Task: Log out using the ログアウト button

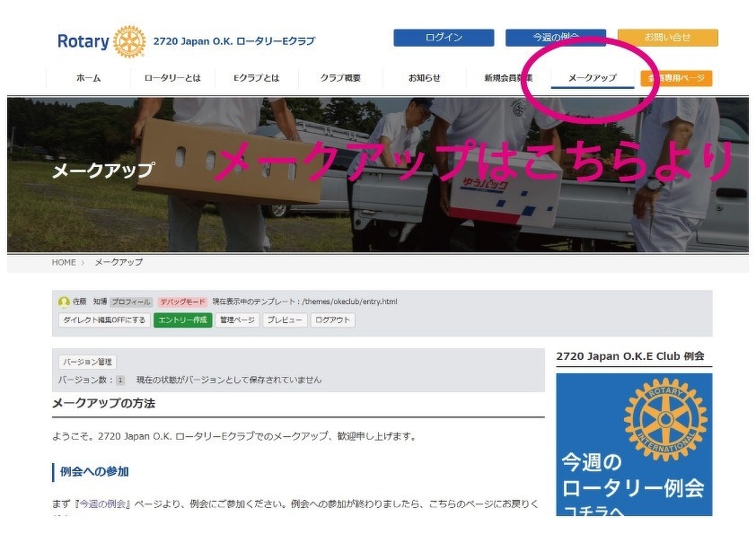Action: tap(333, 320)
